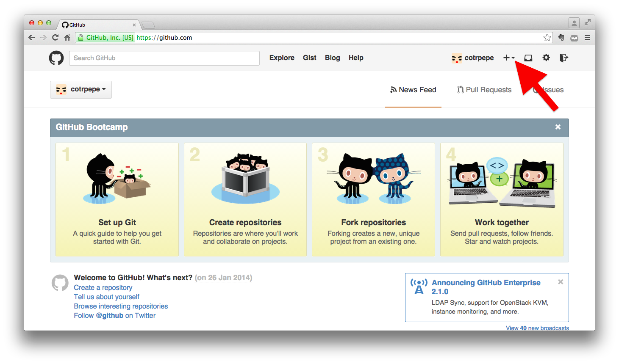Click the Pull Requests merge icon

pos(460,89)
